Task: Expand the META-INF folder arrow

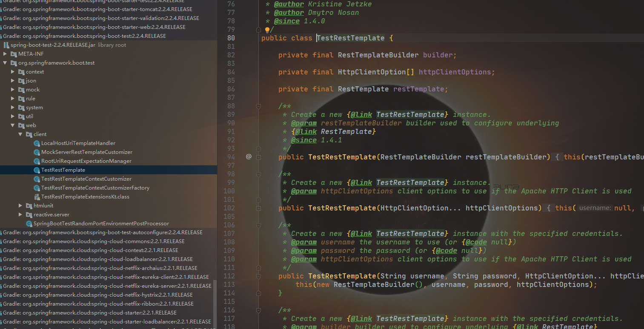Action: (5, 54)
